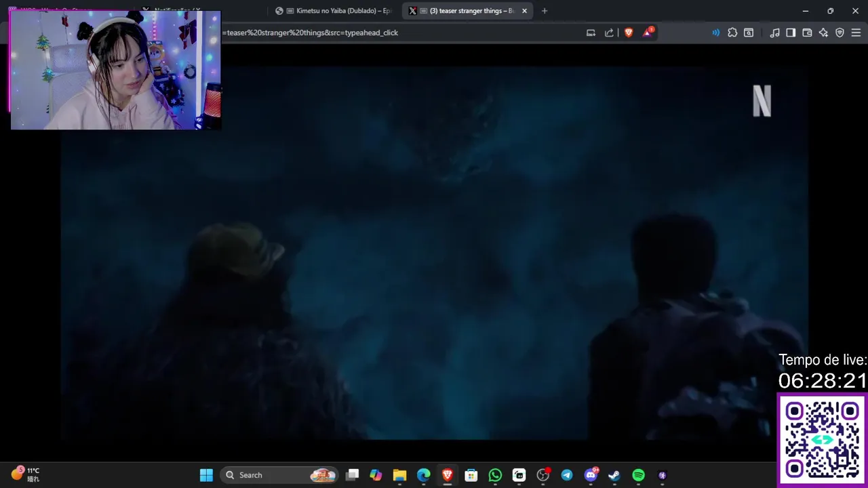The height and width of the screenshot is (488, 868).
Task: Share this page via the share icon
Action: click(x=609, y=33)
